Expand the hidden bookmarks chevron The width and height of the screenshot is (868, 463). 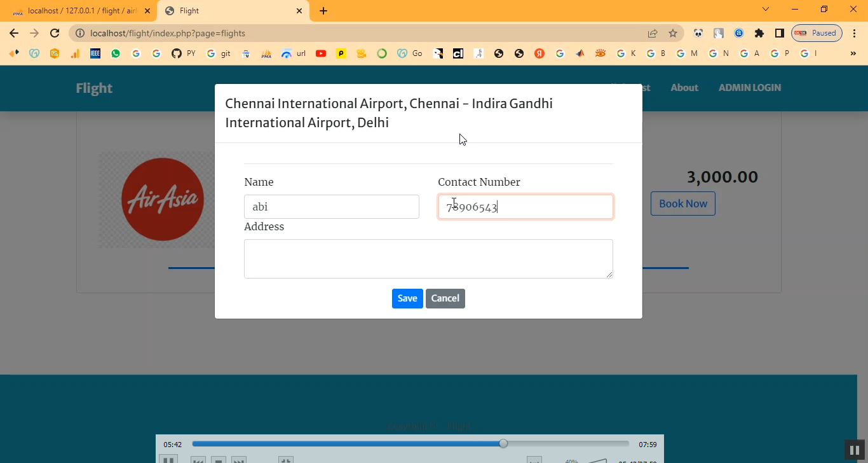click(x=853, y=53)
